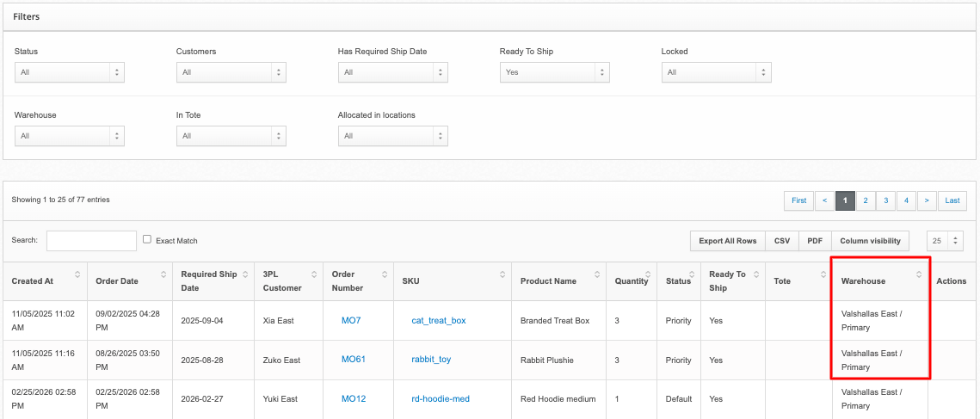Click the Tote column sort icon

823,274
